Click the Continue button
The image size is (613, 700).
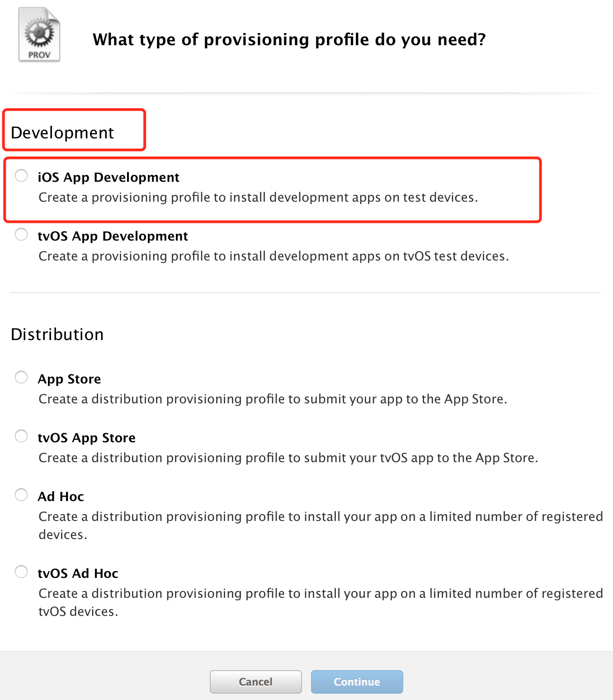357,682
